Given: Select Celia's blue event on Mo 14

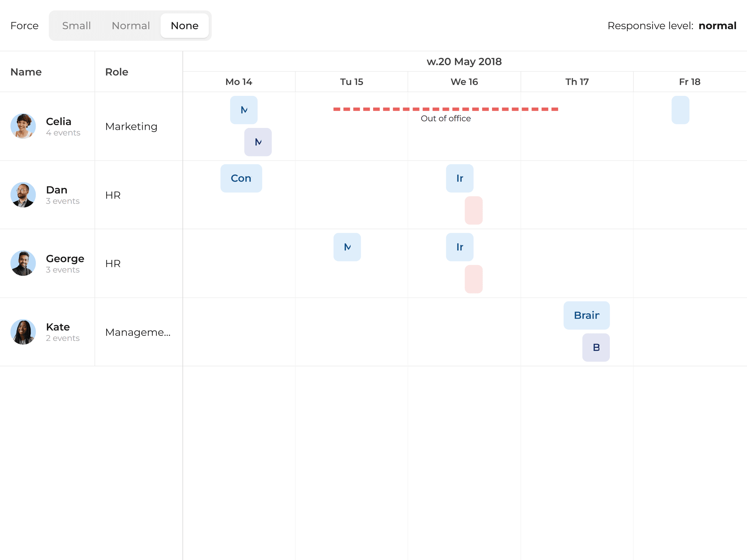Looking at the screenshot, I should click(244, 110).
